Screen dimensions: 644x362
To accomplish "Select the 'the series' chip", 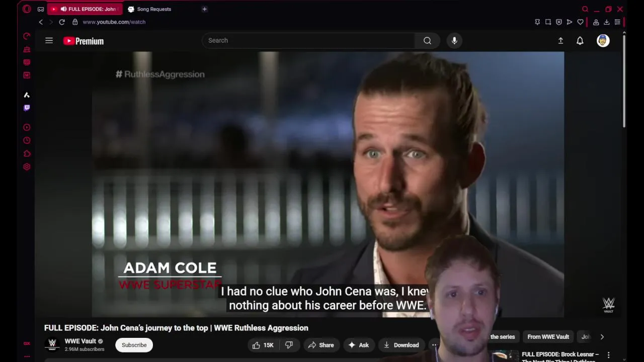I will click(503, 337).
